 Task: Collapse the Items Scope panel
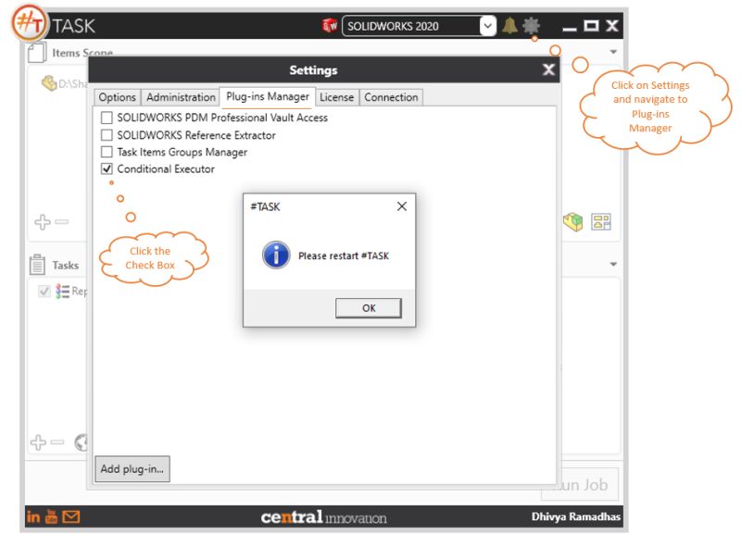point(614,53)
